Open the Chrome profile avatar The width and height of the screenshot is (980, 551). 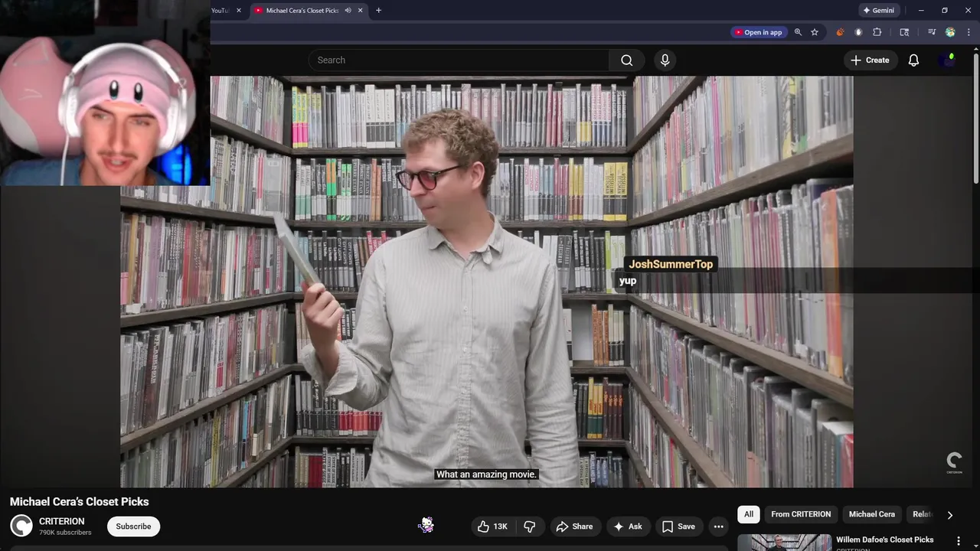tap(950, 32)
